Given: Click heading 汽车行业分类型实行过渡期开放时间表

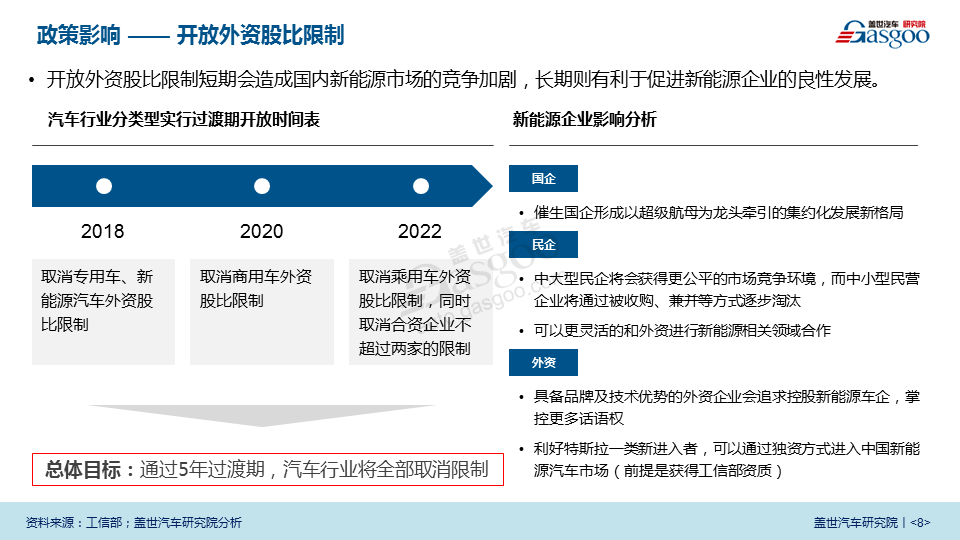Looking at the screenshot, I should coord(184,119).
